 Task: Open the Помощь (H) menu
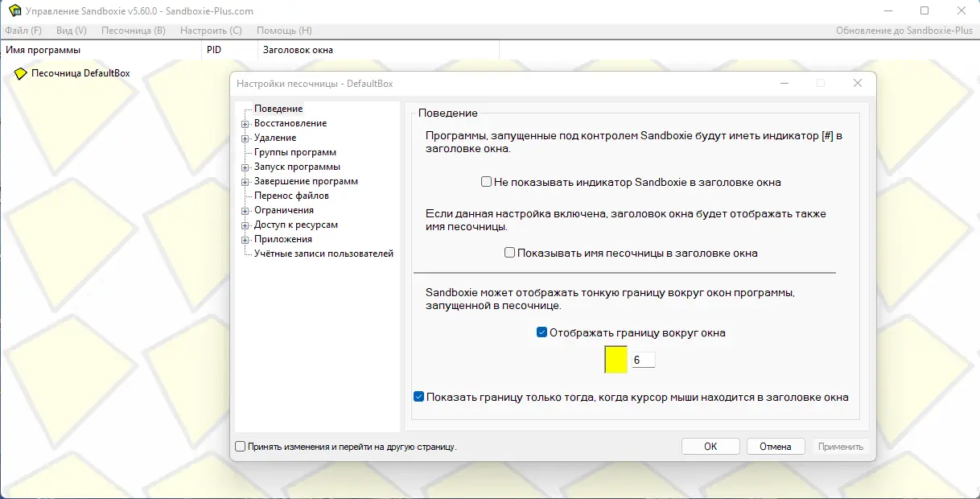[284, 31]
